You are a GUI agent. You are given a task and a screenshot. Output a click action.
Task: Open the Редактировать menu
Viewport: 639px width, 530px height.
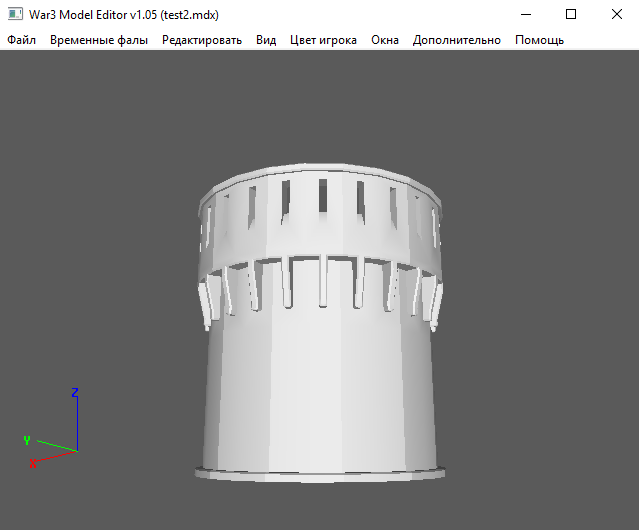pos(202,40)
